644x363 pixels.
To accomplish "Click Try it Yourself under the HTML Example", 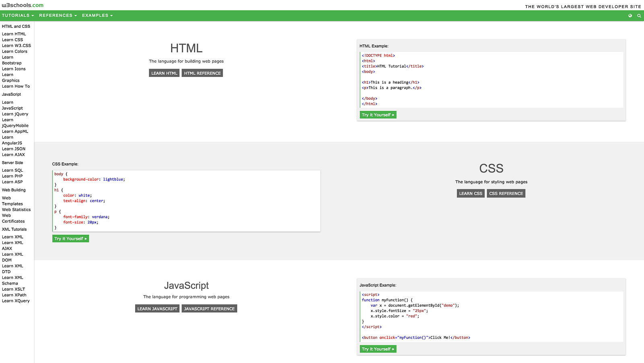I will (378, 115).
